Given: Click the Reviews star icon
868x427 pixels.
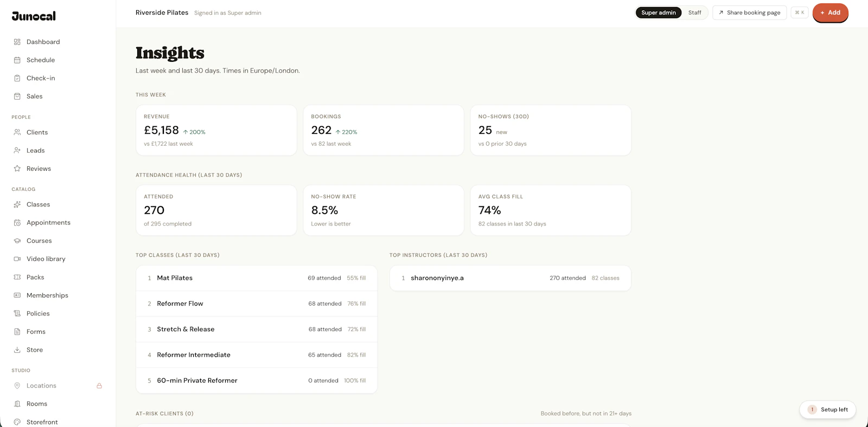Looking at the screenshot, I should click(17, 169).
